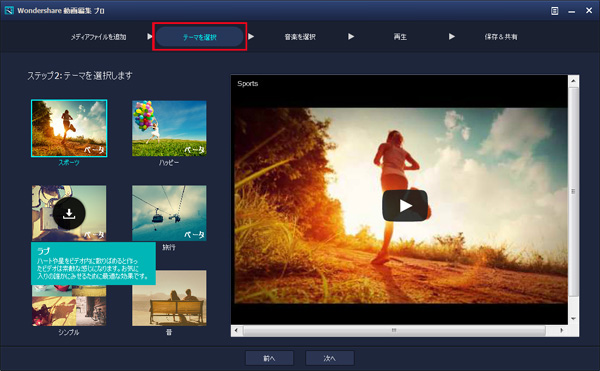Close the Wondershare window
The image size is (600, 371).
(589, 11)
